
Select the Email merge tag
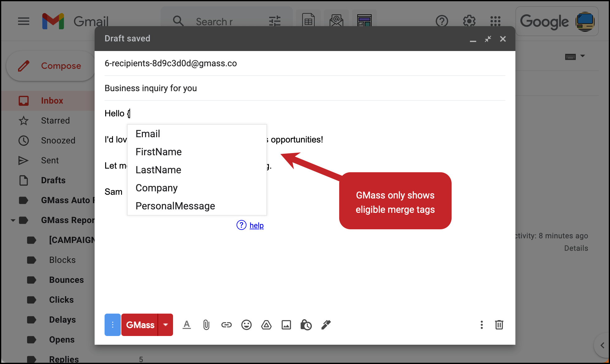[x=197, y=134]
